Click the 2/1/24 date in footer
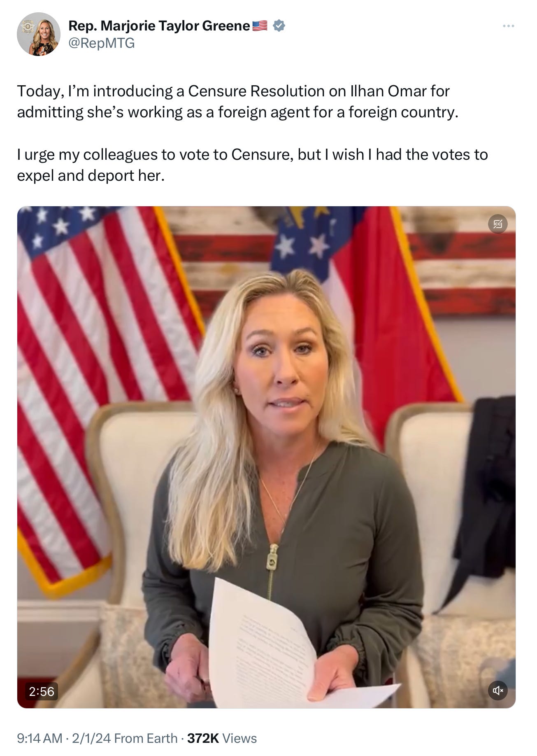The width and height of the screenshot is (537, 756). (91, 738)
